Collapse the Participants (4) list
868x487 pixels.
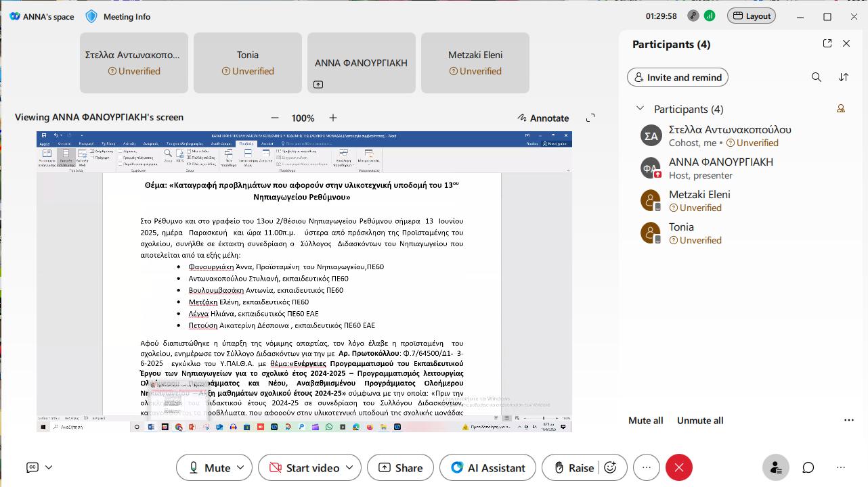coord(640,109)
